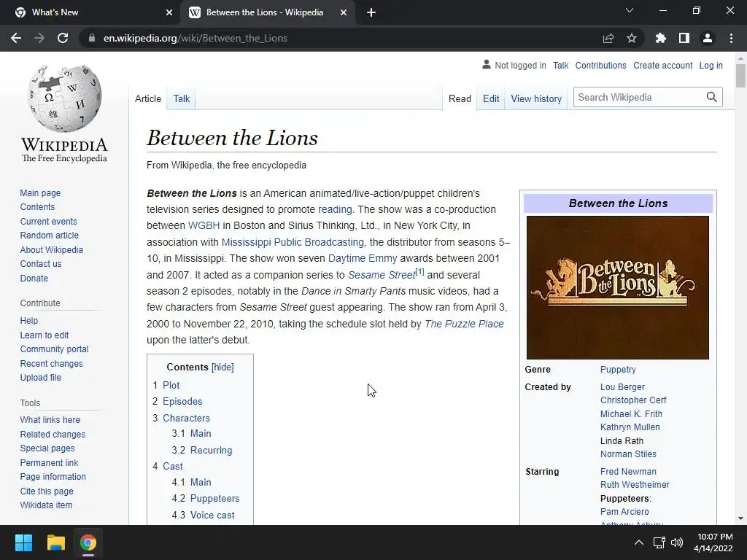Open the taskbar clock and date

click(713, 542)
